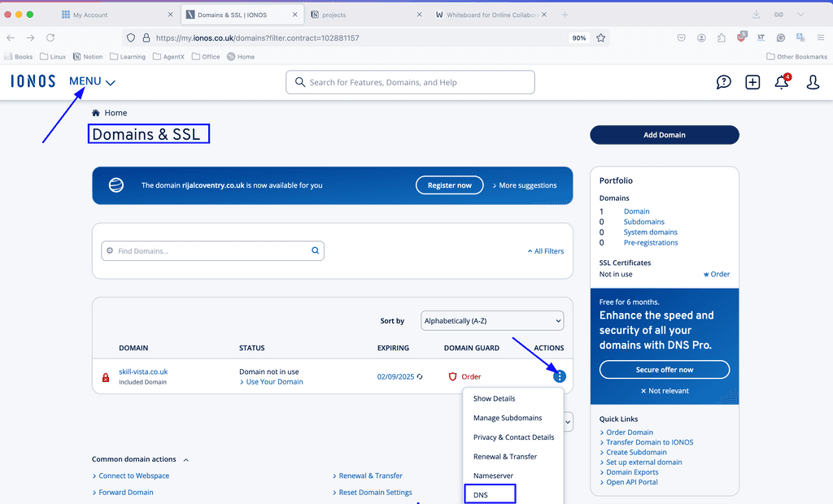The width and height of the screenshot is (833, 504).
Task: Open the IONOS logo home link
Action: (33, 81)
